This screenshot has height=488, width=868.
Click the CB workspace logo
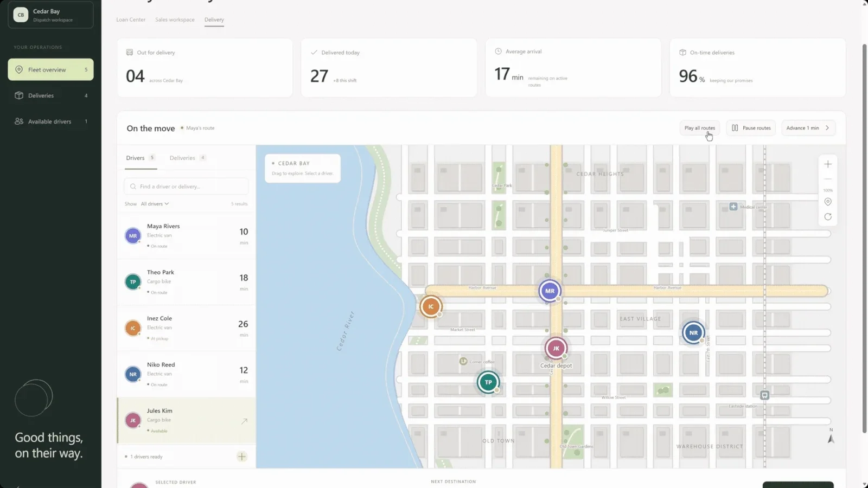tap(21, 15)
